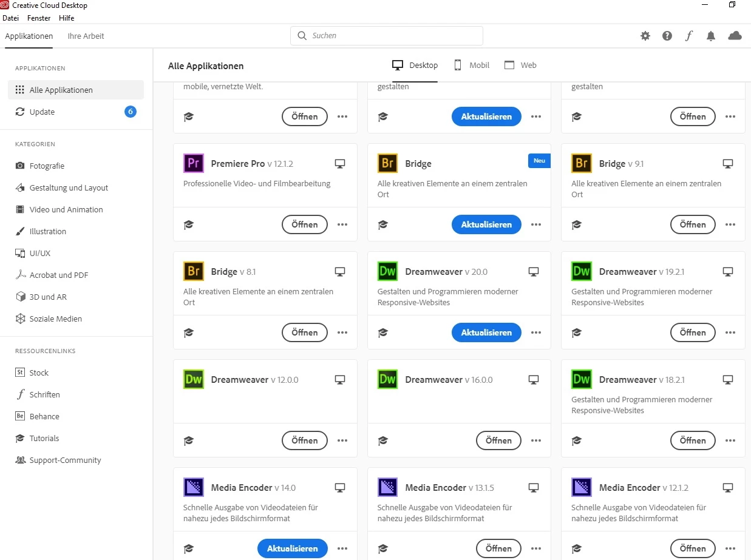Click the Dreamweaver v 16.0.0 app icon
Viewport: 751px width, 560px height.
tap(387, 379)
